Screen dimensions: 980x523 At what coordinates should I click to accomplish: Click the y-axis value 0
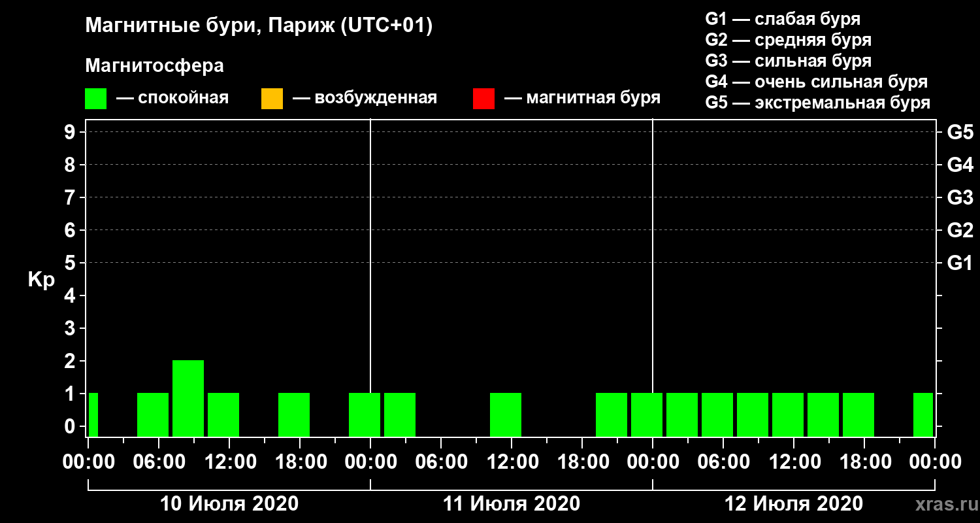click(71, 427)
